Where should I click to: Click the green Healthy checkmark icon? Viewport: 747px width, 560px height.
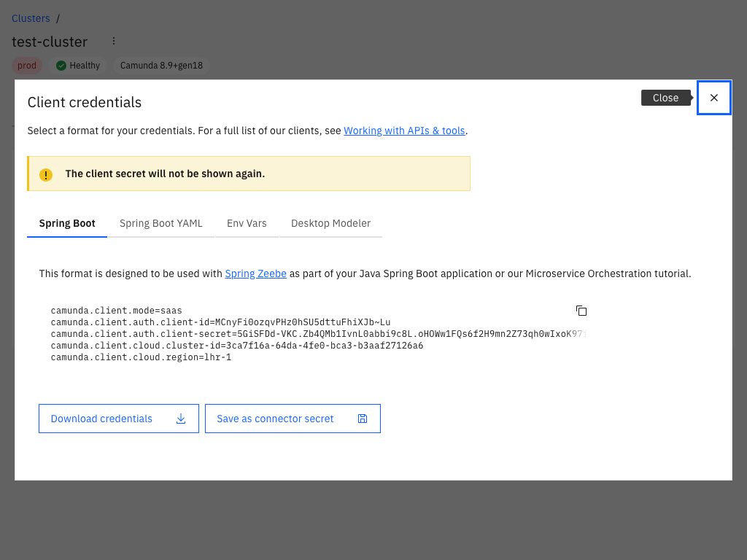[x=61, y=66]
